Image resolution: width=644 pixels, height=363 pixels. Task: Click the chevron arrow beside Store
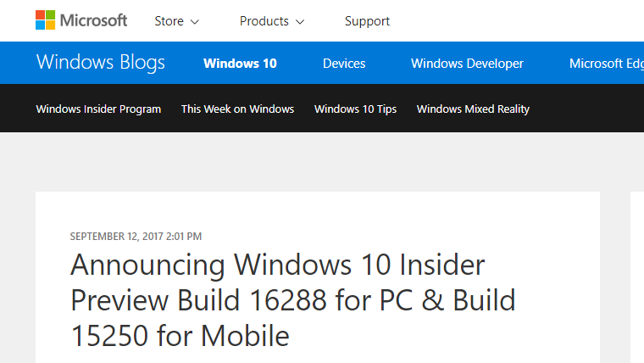point(195,22)
